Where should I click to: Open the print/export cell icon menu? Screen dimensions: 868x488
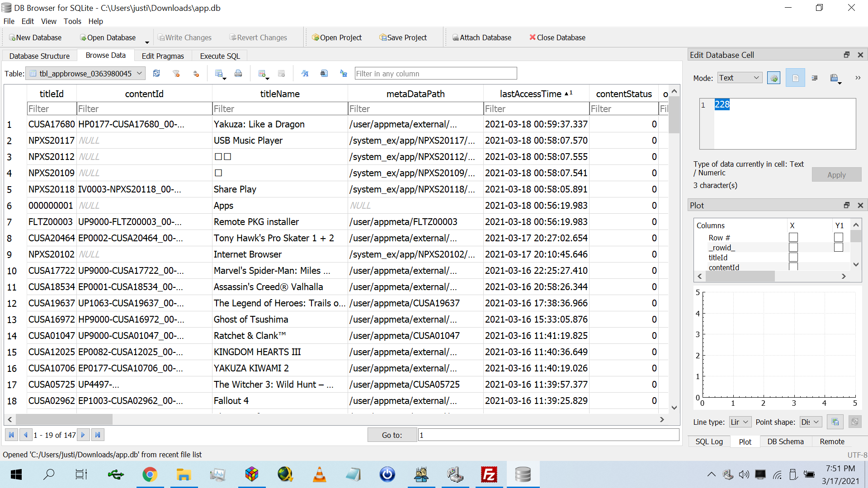click(x=835, y=78)
